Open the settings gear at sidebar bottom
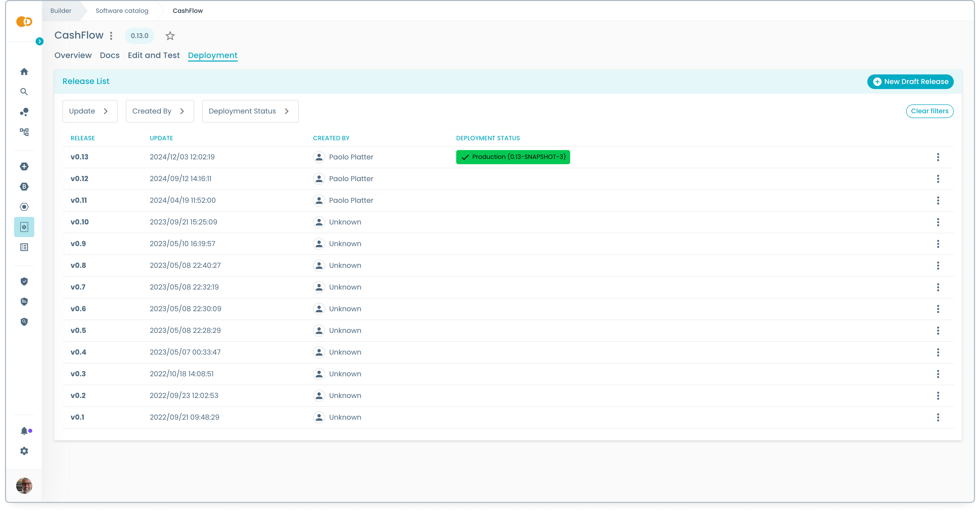The width and height of the screenshot is (980, 513). coord(24,451)
